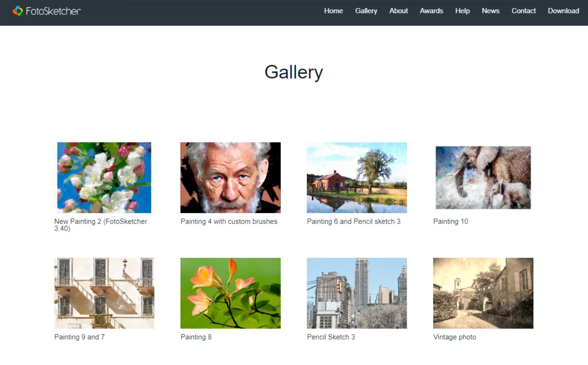
Task: Click the sepia vintage photo thumbnail
Action: coord(483,293)
